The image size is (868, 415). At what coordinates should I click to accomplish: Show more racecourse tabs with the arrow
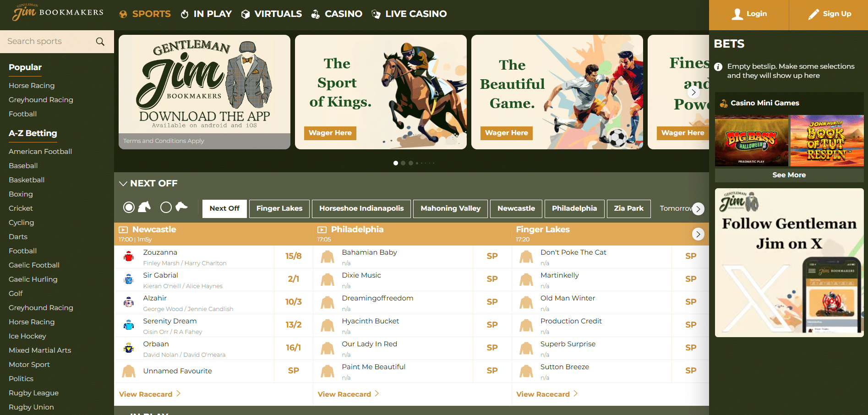(x=698, y=209)
